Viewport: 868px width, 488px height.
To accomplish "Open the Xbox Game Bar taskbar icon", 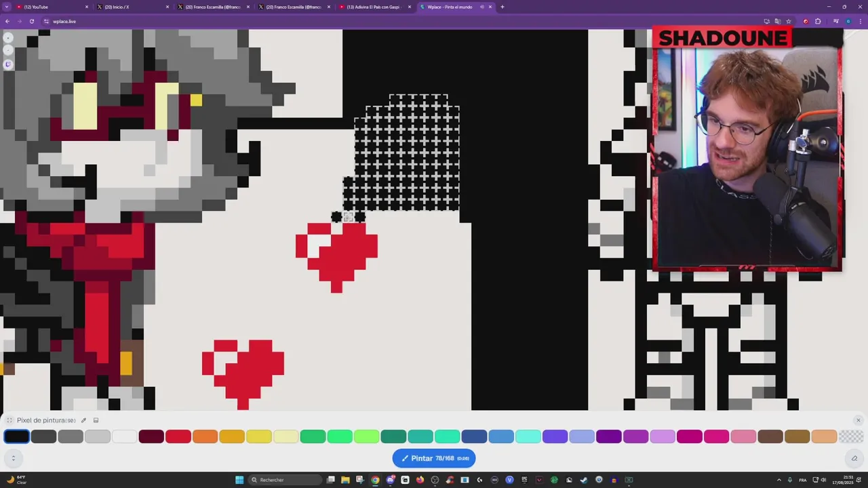I will 629,480.
